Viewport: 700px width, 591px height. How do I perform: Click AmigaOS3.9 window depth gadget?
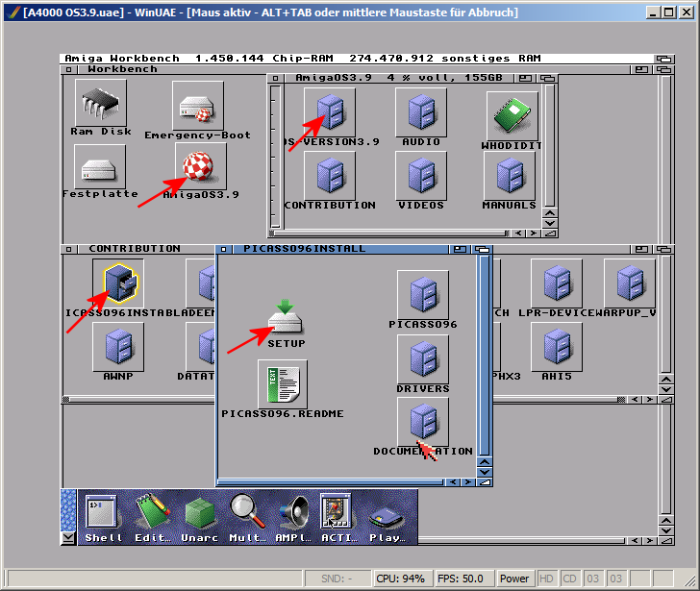tap(547, 78)
